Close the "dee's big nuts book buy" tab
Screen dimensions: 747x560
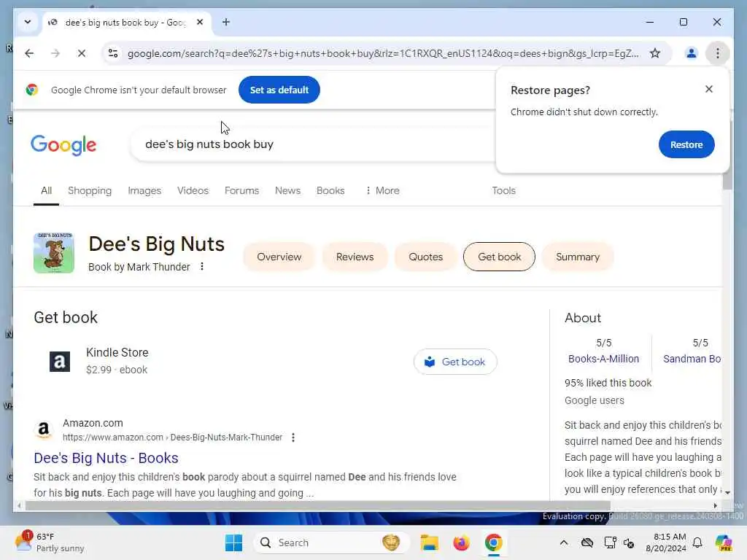pos(200,22)
